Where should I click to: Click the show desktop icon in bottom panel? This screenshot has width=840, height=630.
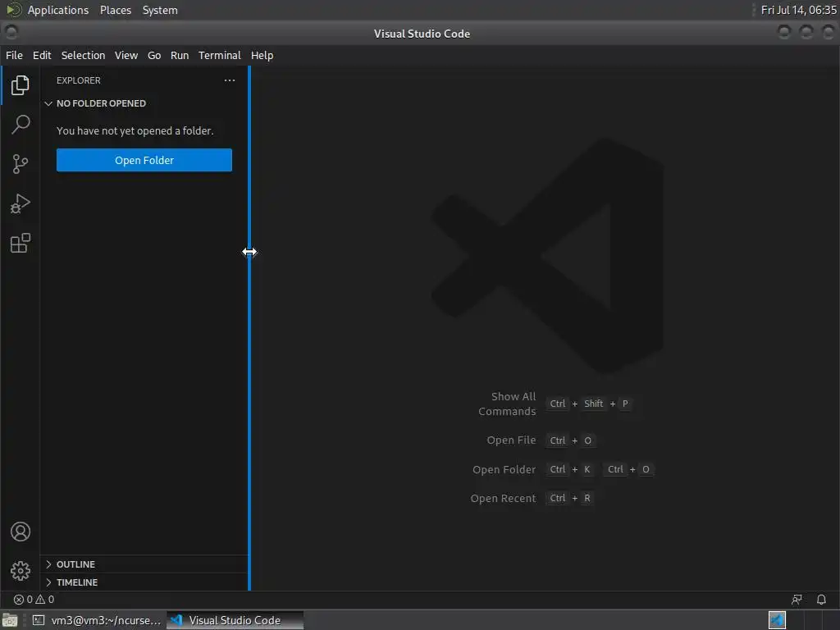[10, 620]
